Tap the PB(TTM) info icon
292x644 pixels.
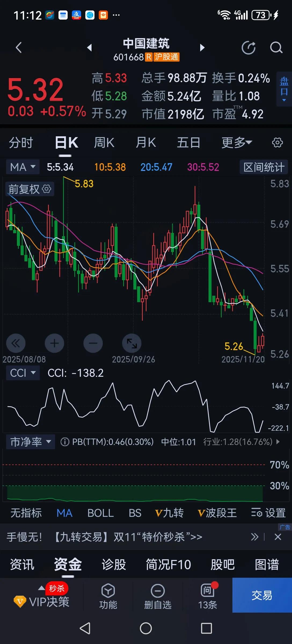65,442
